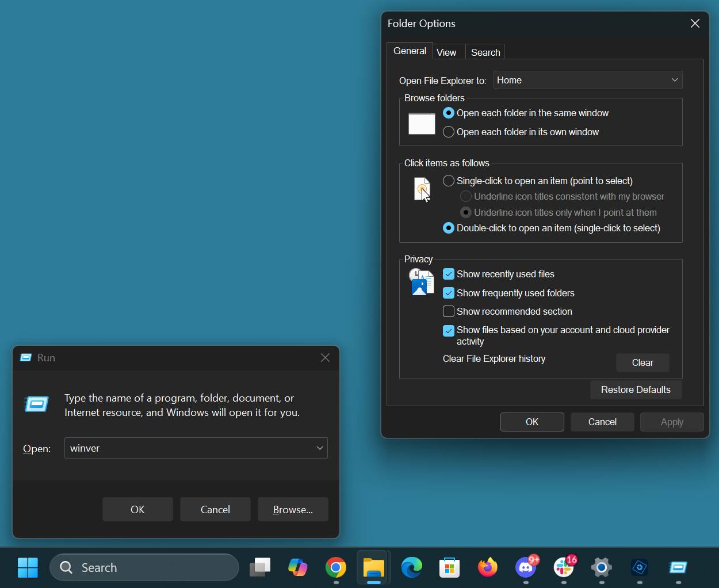The image size is (719, 588).
Task: Choose Single-click to open an item
Action: coord(449,181)
